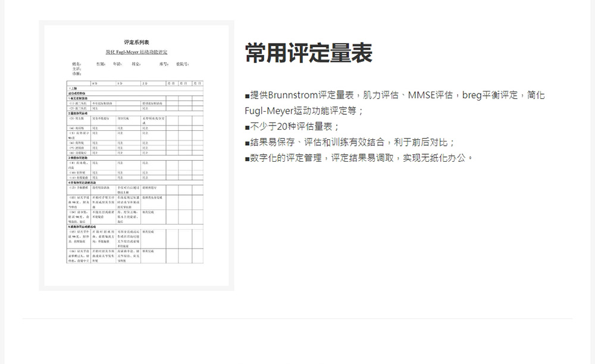Click the text Fugl-Meyer运动功能评定等
The width and height of the screenshot is (595, 364).
[304, 111]
